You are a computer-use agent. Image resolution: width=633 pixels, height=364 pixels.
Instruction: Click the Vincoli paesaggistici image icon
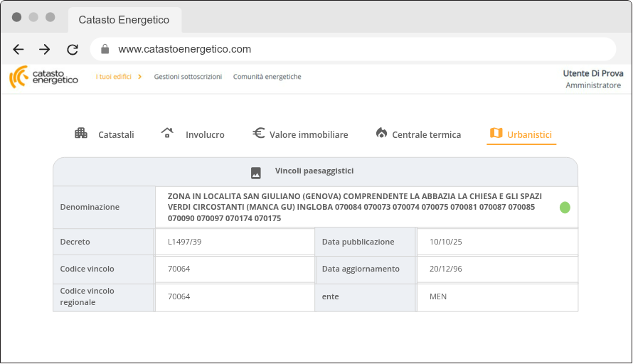tap(256, 173)
